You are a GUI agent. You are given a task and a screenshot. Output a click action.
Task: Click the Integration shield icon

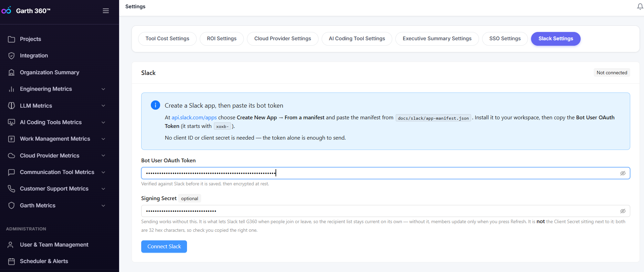pos(11,56)
